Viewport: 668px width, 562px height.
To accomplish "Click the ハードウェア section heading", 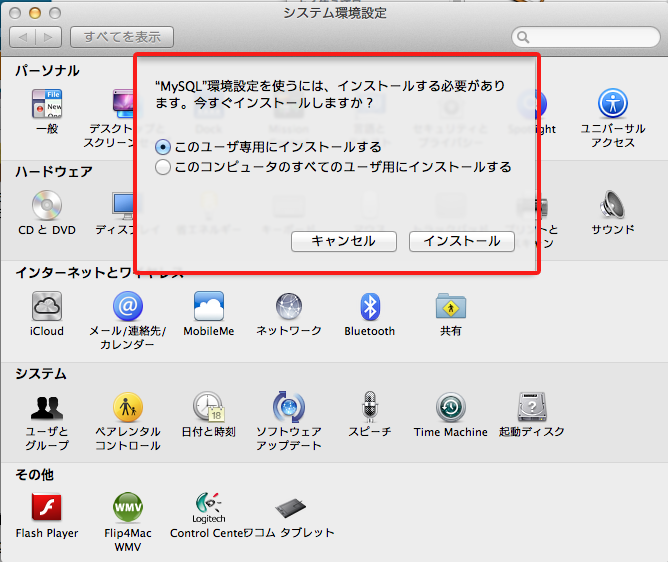I will point(54,171).
